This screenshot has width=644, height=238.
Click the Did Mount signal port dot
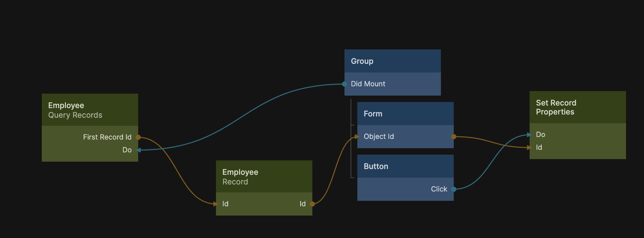coord(344,84)
